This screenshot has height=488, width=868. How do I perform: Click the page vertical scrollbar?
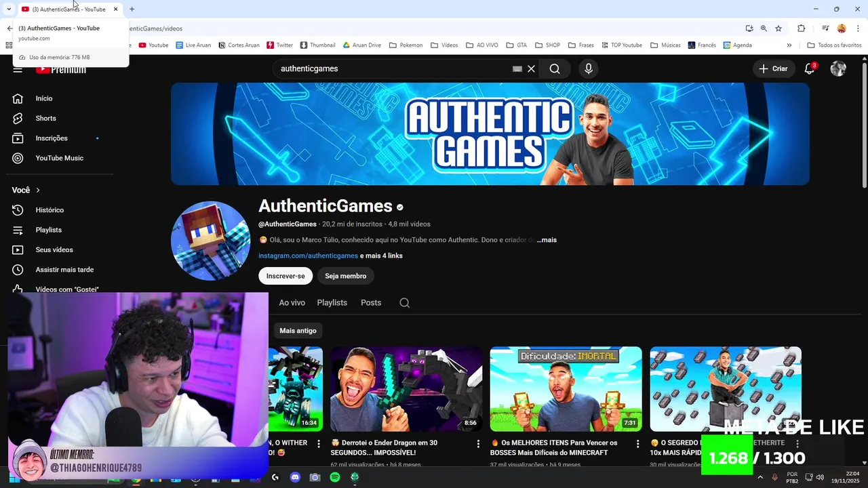(864, 125)
